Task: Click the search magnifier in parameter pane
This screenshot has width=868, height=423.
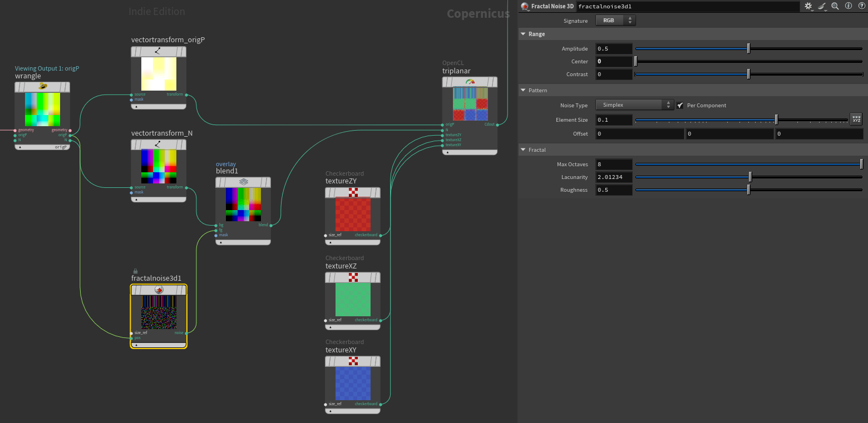Action: [x=835, y=6]
